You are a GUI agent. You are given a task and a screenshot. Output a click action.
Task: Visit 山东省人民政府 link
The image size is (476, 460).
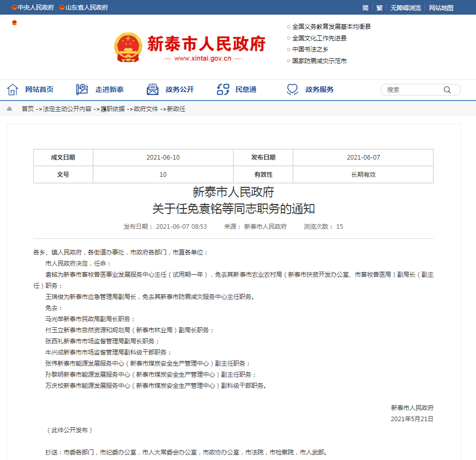coord(87,8)
